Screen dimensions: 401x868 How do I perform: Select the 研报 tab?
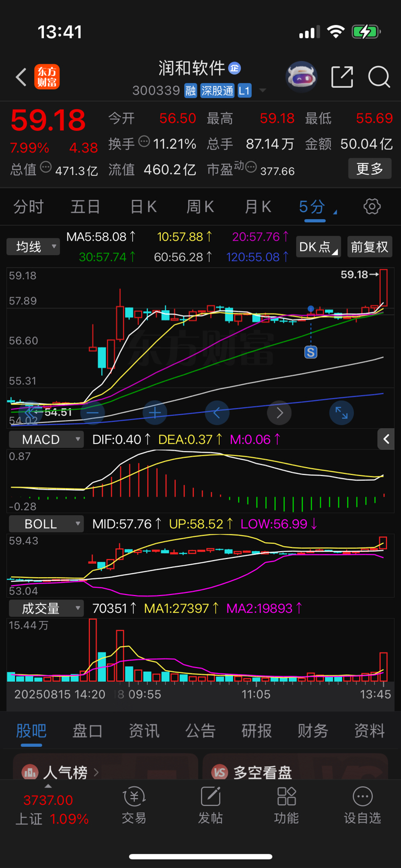coord(257,731)
